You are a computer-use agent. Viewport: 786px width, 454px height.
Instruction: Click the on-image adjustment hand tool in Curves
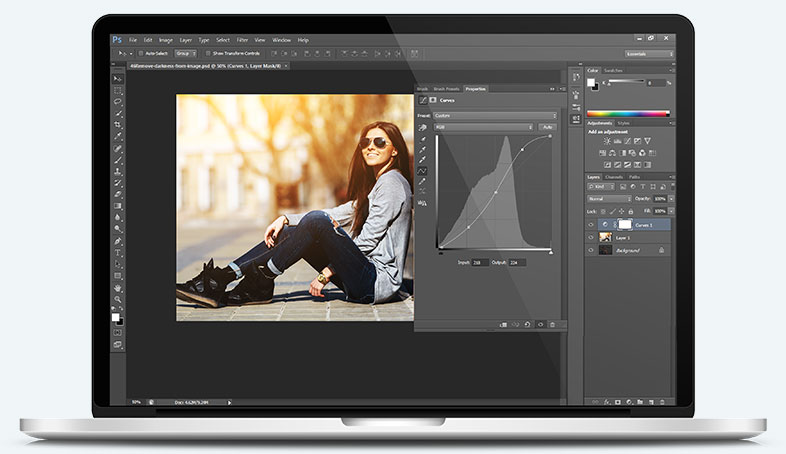(423, 128)
